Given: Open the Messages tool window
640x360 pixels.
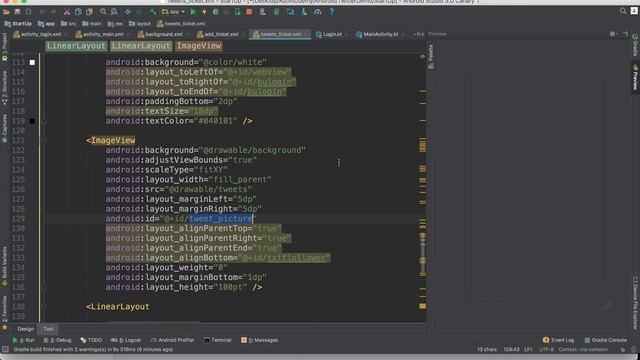Looking at the screenshot, I should point(260,340).
